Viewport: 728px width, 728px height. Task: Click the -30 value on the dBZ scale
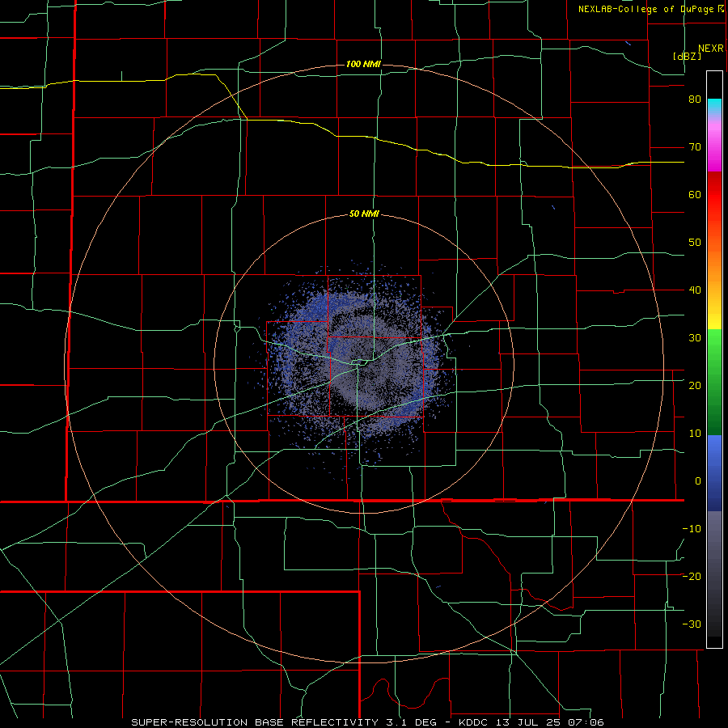[692, 624]
